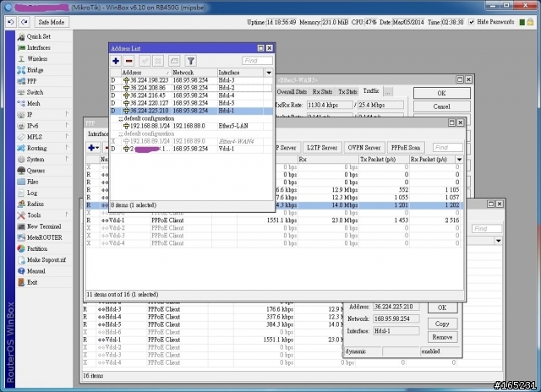Click the redo arrow in top toolbar
Image resolution: width=541 pixels, height=392 pixels.
[x=24, y=22]
